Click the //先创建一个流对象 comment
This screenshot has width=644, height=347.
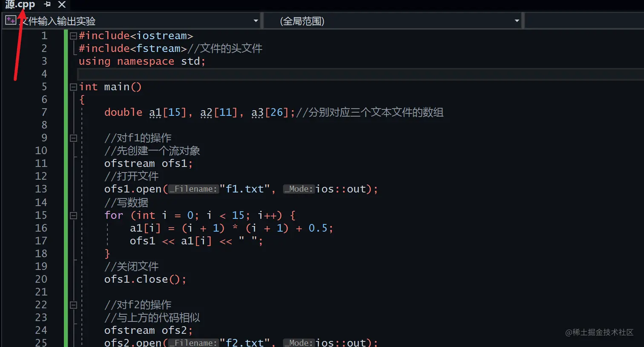tap(152, 151)
